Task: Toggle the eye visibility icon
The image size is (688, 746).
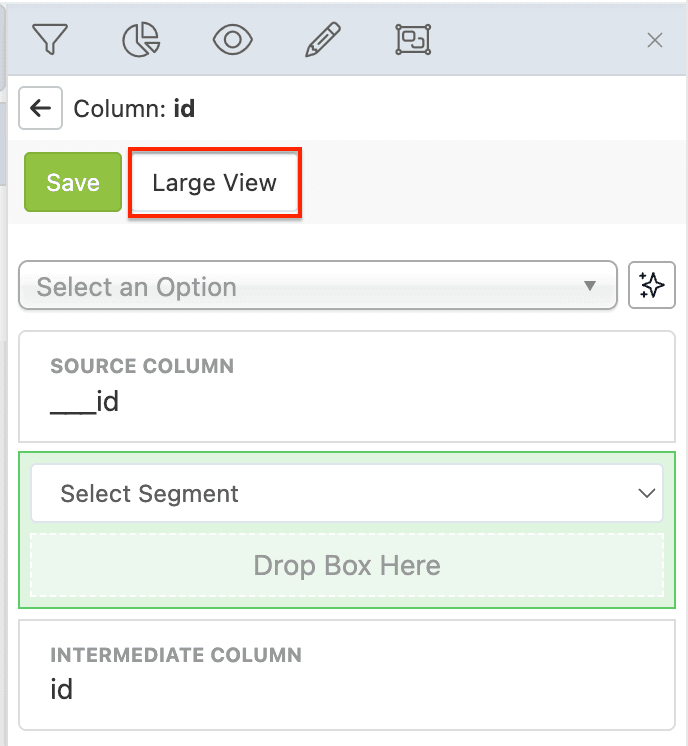Action: point(232,39)
